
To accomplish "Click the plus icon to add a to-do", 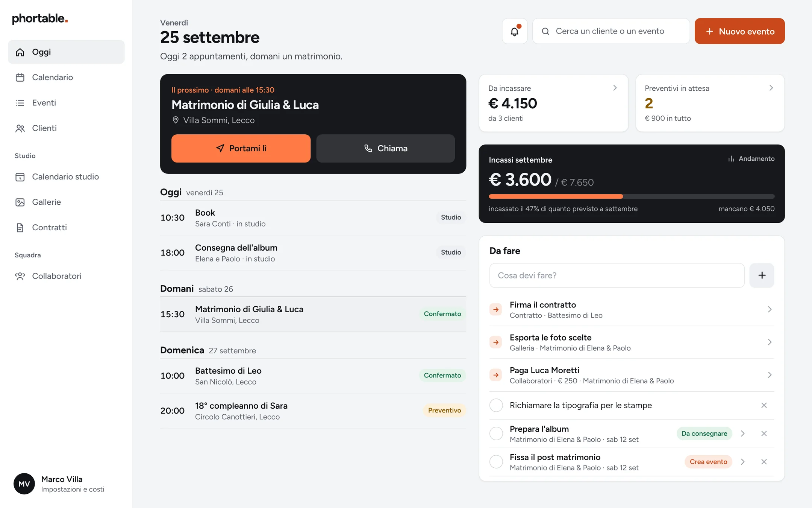I will [762, 275].
